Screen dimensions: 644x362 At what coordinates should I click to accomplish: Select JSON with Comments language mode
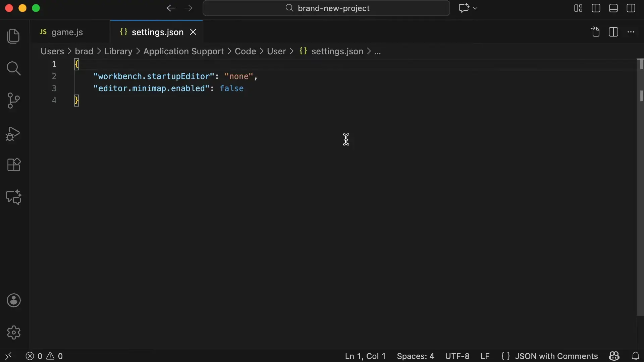pyautogui.click(x=556, y=356)
